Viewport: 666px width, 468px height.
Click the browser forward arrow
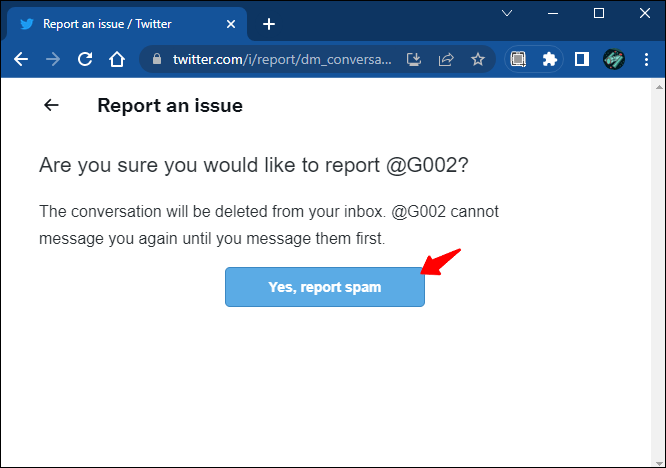point(53,59)
